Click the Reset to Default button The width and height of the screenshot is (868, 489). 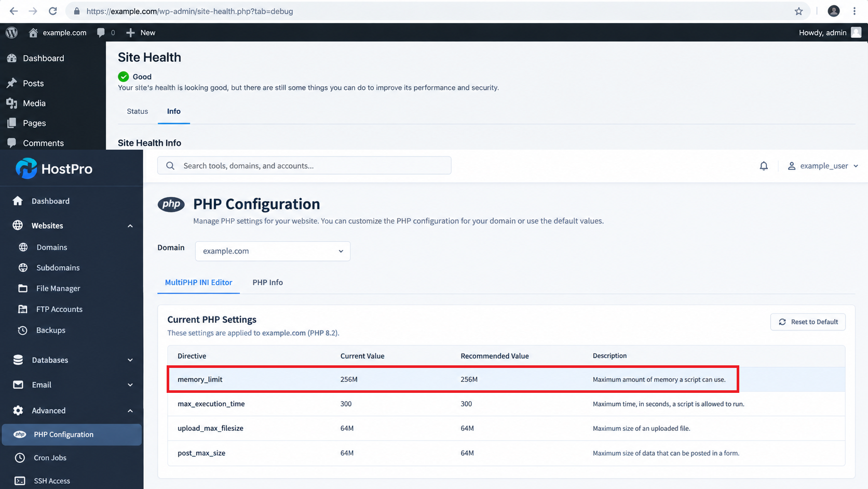[x=808, y=322]
